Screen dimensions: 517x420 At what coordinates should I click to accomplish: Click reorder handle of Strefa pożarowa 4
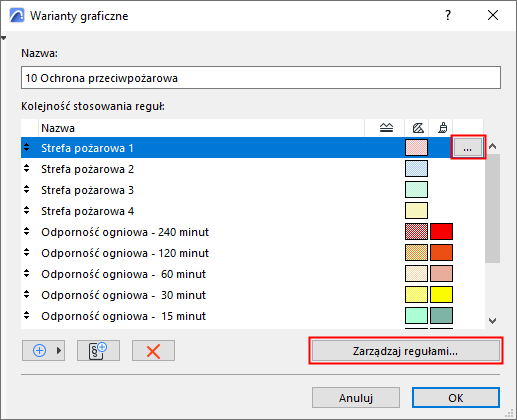tap(27, 210)
